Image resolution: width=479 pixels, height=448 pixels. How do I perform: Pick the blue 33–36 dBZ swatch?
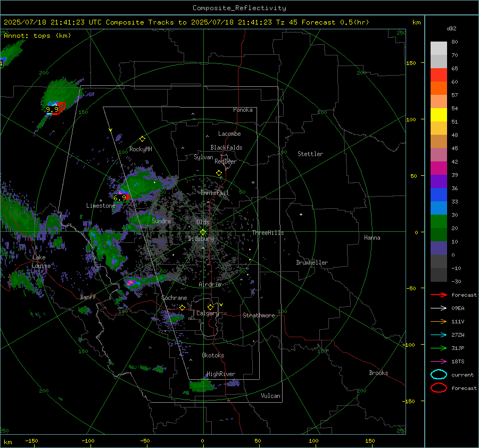pos(439,195)
